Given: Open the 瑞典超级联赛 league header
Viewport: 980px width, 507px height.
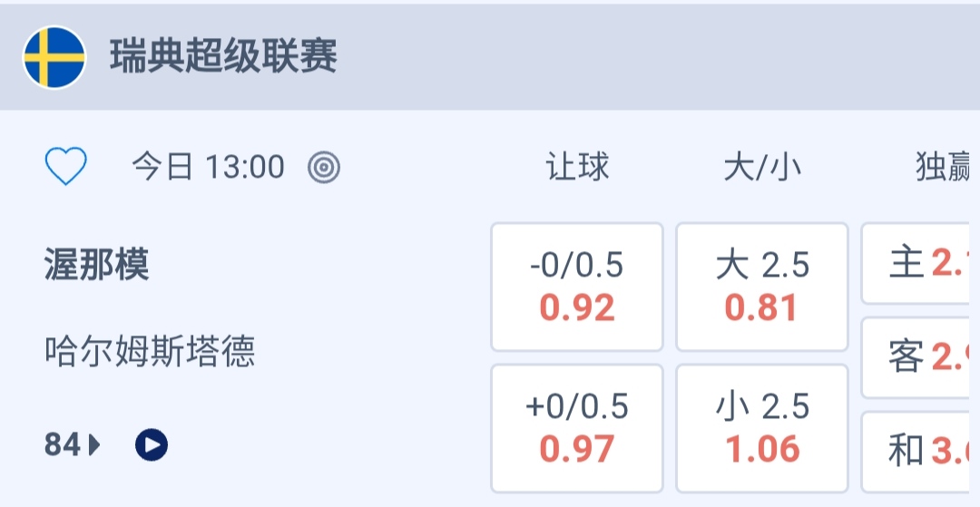Looking at the screenshot, I should (223, 57).
